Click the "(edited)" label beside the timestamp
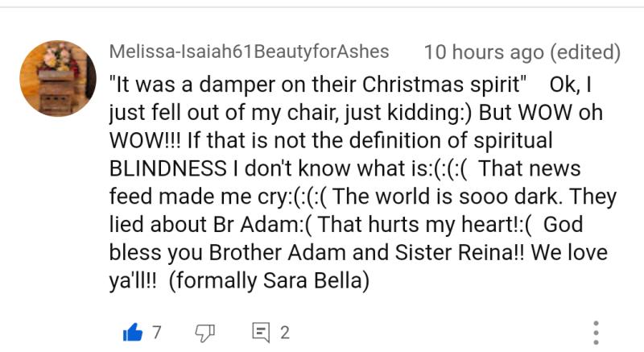This screenshot has width=644, height=352. (585, 52)
